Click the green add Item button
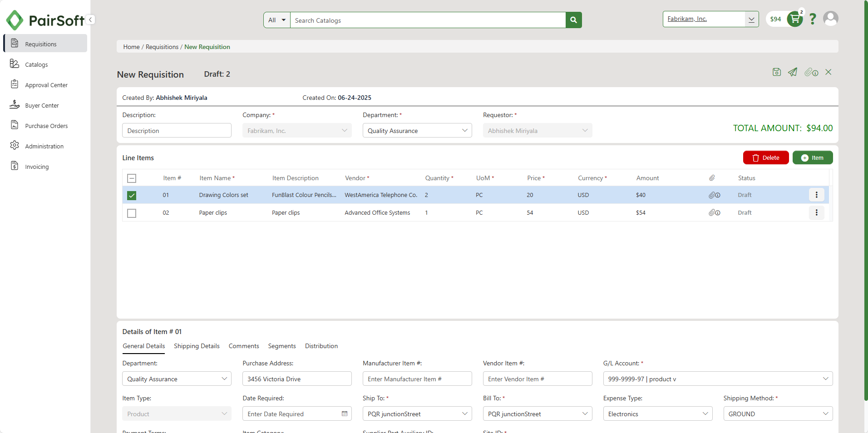This screenshot has height=433, width=868. pos(813,157)
